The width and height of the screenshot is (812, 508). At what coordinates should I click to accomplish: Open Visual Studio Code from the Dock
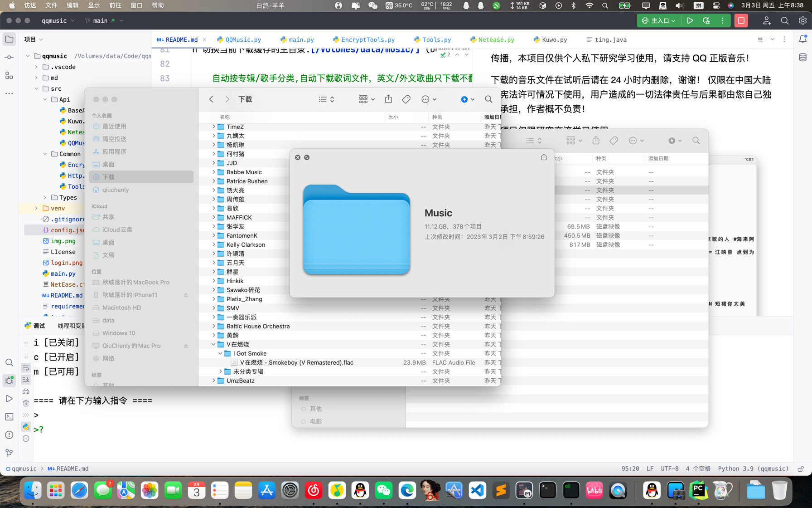pyautogui.click(x=477, y=490)
